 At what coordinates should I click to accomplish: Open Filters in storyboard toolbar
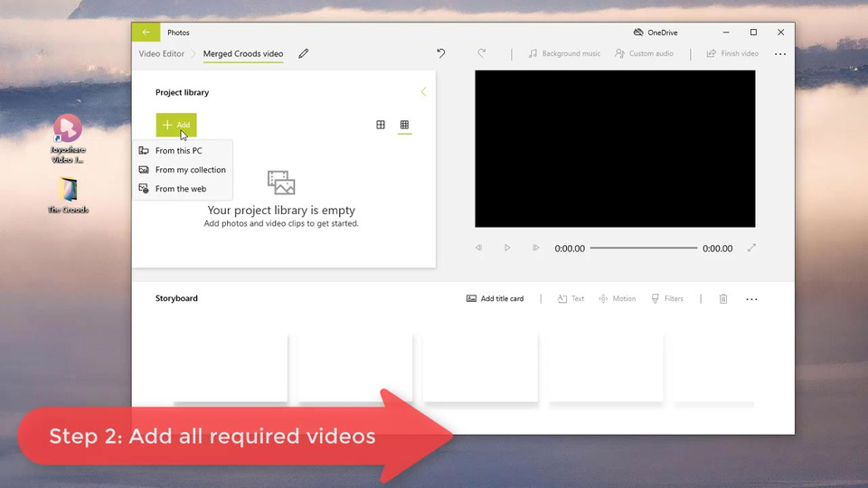pyautogui.click(x=667, y=299)
